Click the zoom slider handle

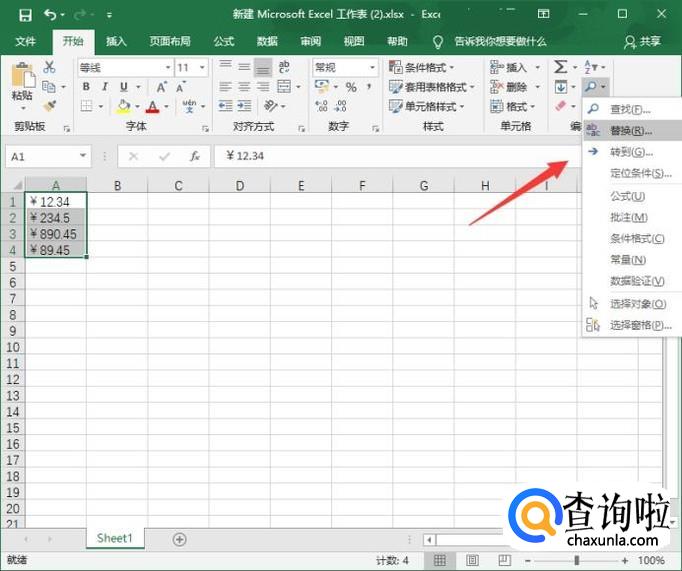tap(577, 560)
